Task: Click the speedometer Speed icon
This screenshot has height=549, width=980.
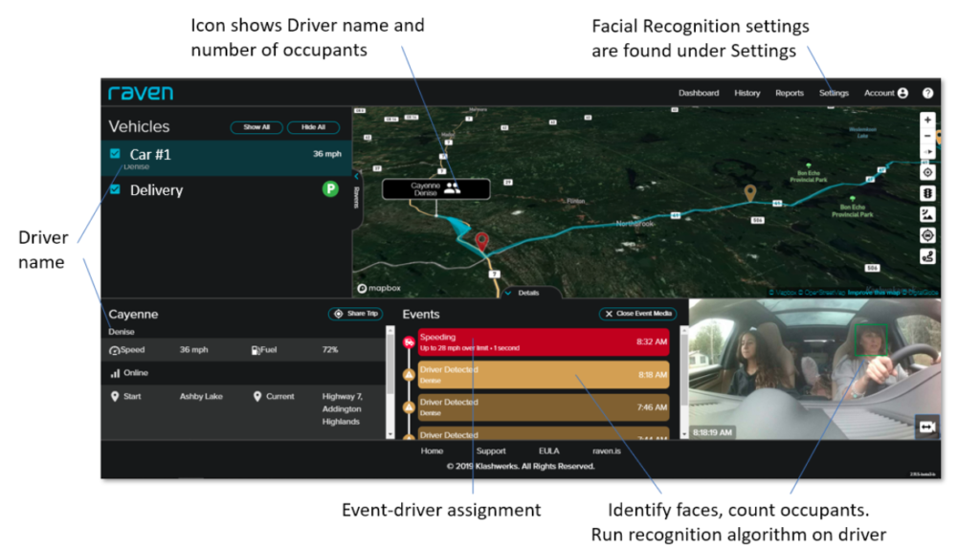Action: 115,350
